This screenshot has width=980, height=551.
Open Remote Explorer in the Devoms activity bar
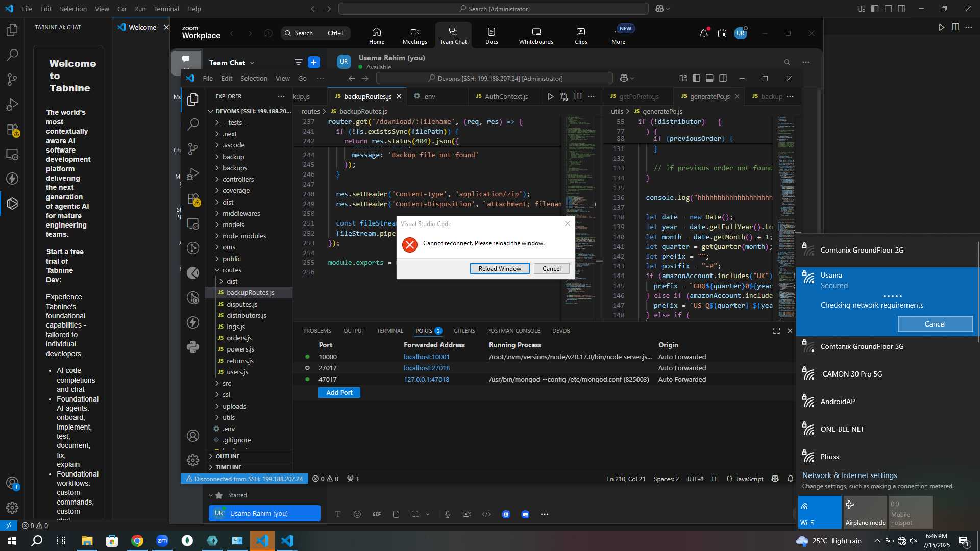click(x=193, y=223)
